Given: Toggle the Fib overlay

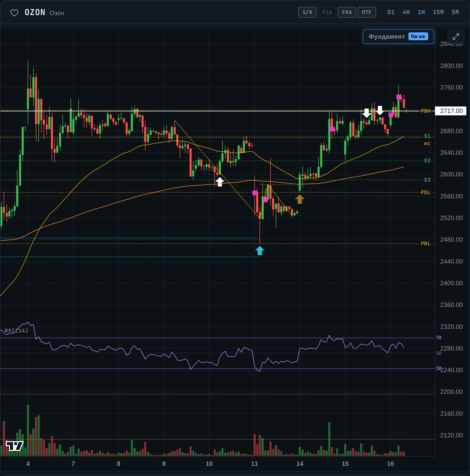Looking at the screenshot, I should click(x=327, y=12).
